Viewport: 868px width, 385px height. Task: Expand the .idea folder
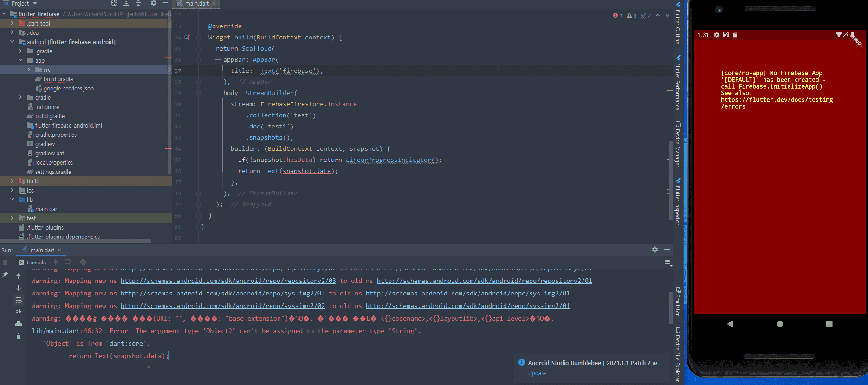13,32
